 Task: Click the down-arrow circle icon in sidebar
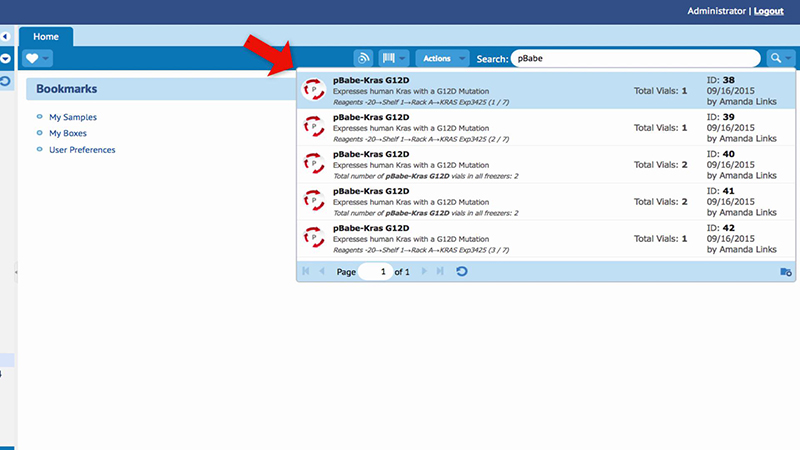click(6, 58)
